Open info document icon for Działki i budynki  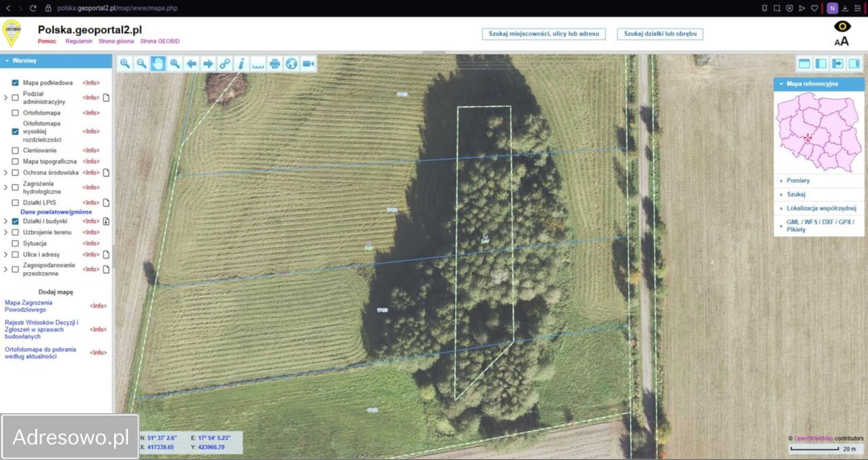tap(106, 221)
